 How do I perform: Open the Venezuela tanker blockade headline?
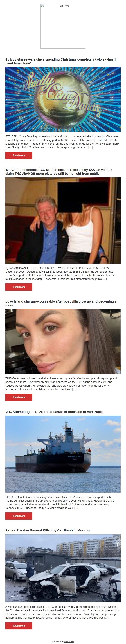(x=54, y=411)
